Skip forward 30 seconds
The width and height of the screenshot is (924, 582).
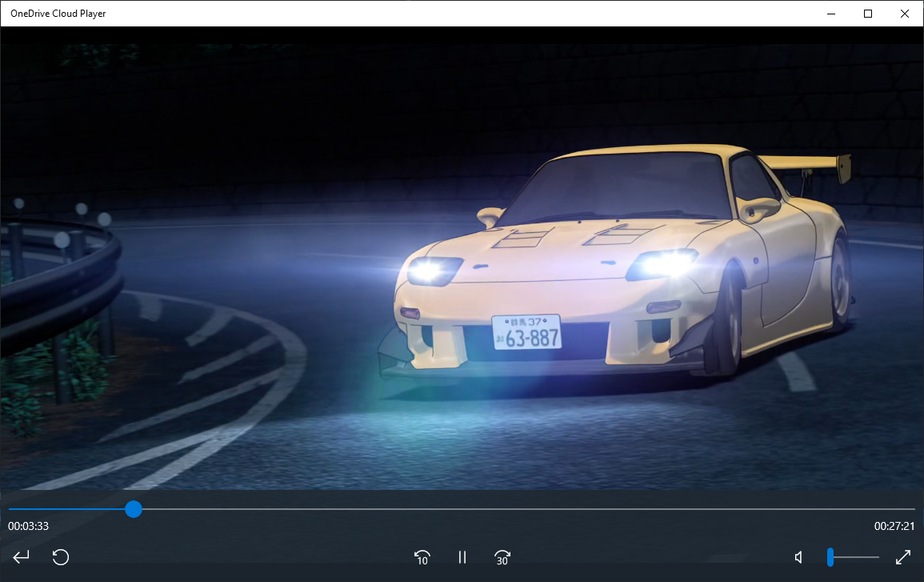click(502, 558)
